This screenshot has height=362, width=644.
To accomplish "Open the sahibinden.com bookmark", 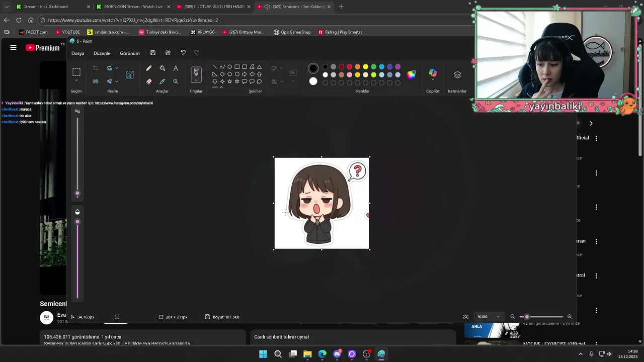I will pos(108,32).
